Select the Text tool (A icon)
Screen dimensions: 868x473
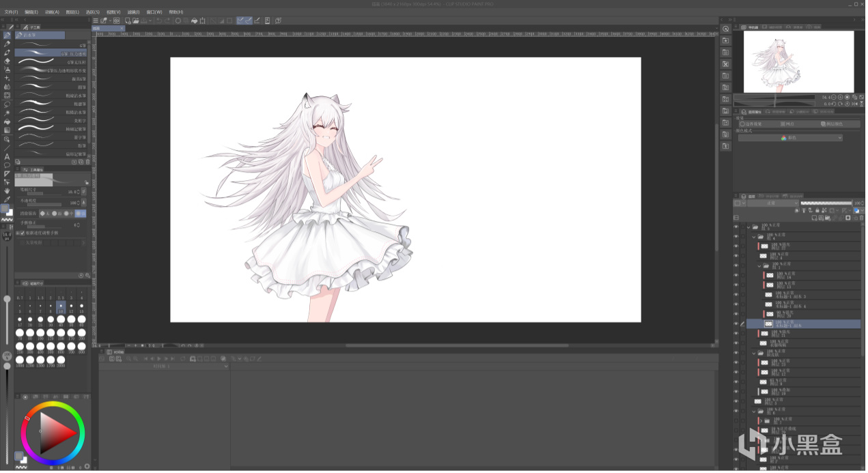click(7, 156)
